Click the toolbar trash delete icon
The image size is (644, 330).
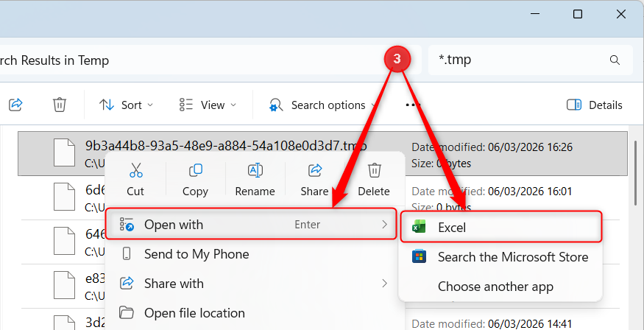pyautogui.click(x=60, y=105)
